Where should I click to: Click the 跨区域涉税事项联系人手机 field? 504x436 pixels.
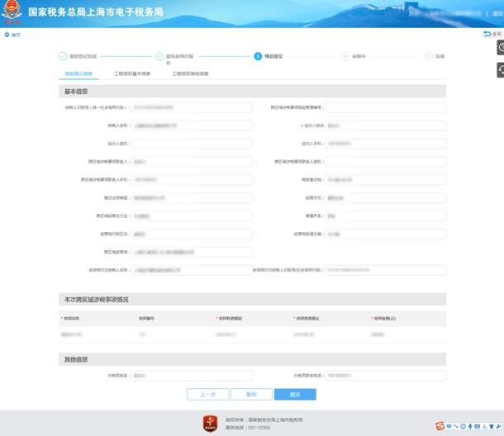point(192,180)
